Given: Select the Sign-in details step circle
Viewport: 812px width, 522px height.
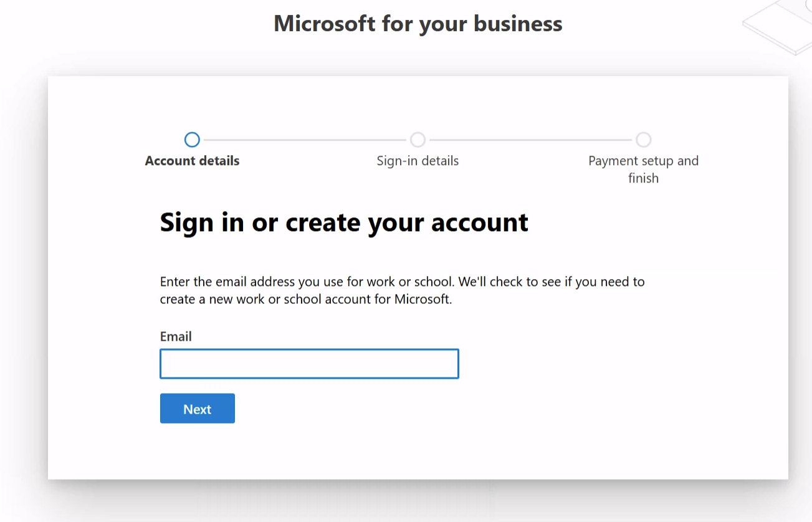Looking at the screenshot, I should (418, 140).
